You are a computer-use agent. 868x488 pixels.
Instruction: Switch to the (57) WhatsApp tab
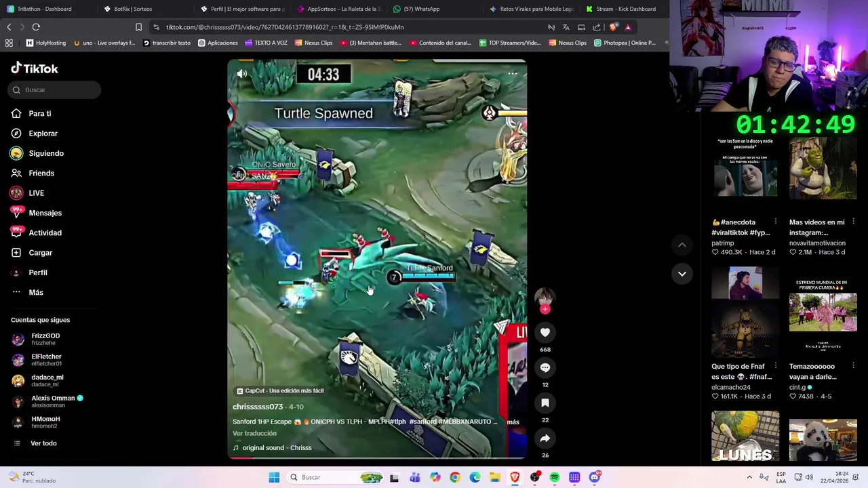click(x=422, y=9)
